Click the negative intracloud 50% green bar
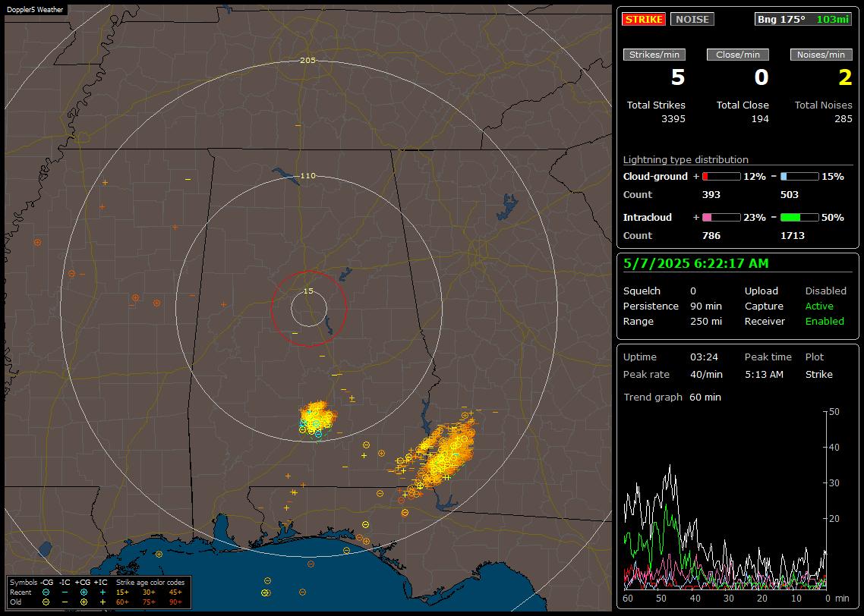The height and width of the screenshot is (616, 864). 799,218
